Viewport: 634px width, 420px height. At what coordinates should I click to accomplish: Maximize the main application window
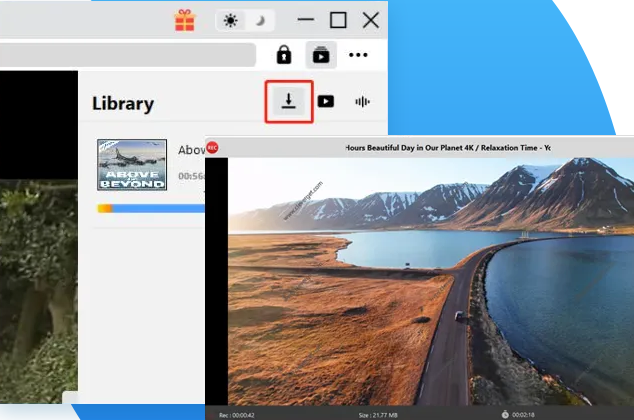[x=338, y=20]
